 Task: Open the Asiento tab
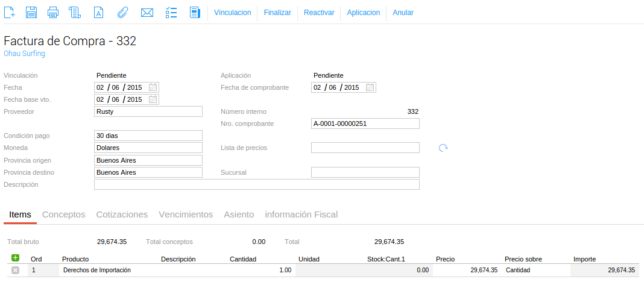pos(239,214)
